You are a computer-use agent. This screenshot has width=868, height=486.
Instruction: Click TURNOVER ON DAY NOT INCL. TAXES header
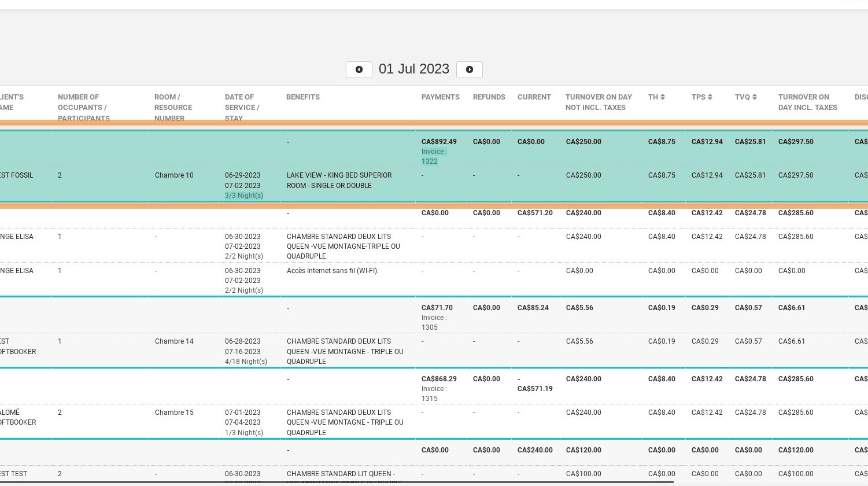pos(599,102)
